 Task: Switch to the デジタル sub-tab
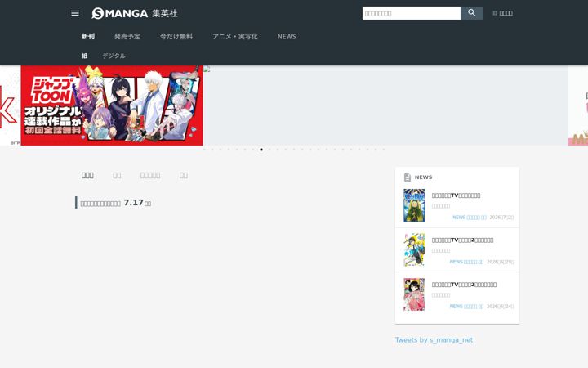coord(114,56)
